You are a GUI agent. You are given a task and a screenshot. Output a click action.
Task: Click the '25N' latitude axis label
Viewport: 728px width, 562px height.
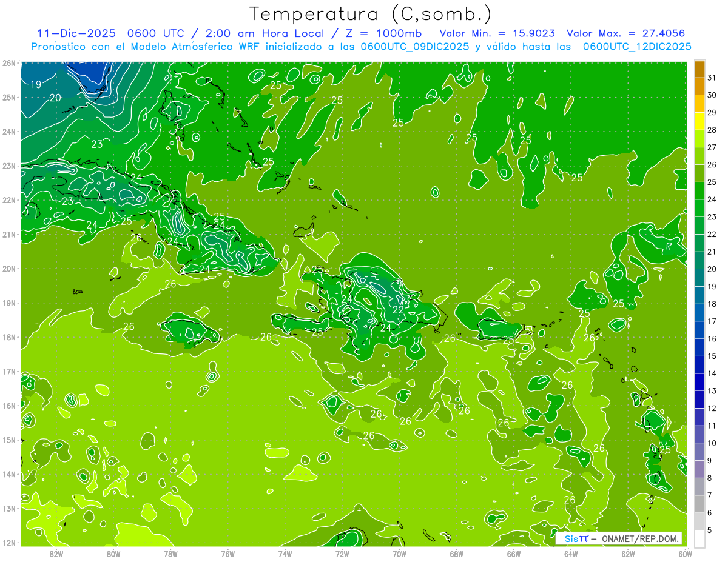pyautogui.click(x=8, y=98)
